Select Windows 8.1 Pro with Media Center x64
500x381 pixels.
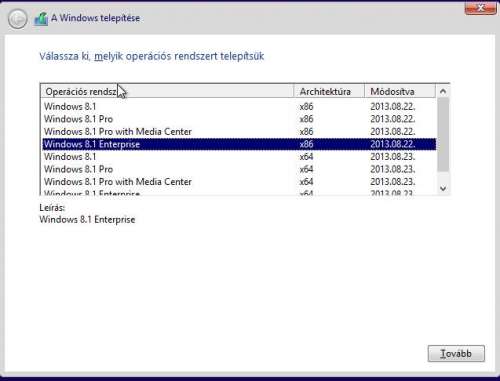click(239, 182)
